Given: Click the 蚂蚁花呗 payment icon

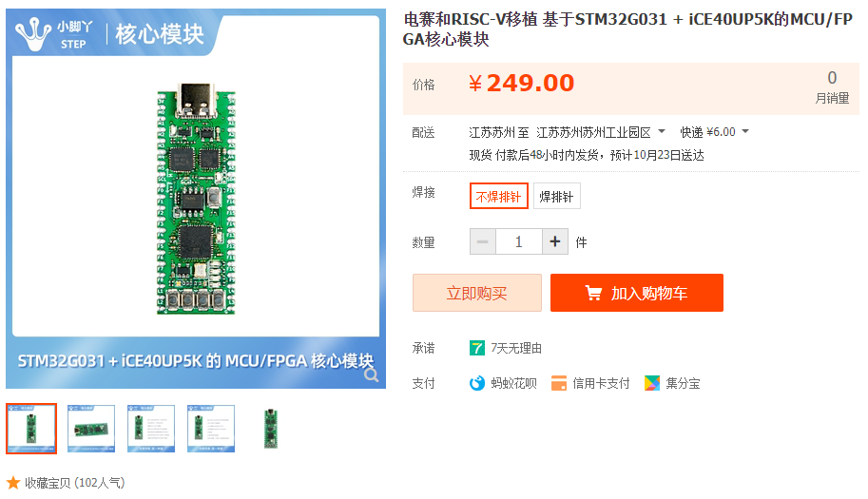Looking at the screenshot, I should point(476,383).
